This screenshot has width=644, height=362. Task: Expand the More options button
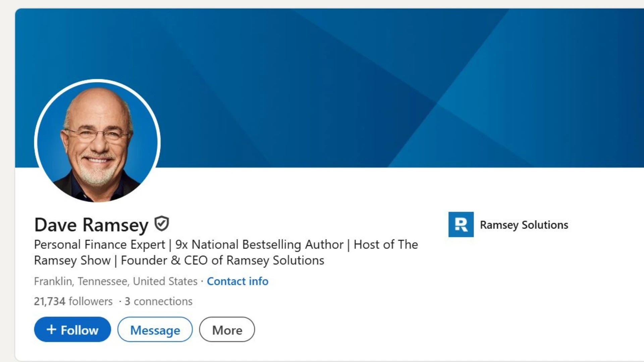coord(227,330)
